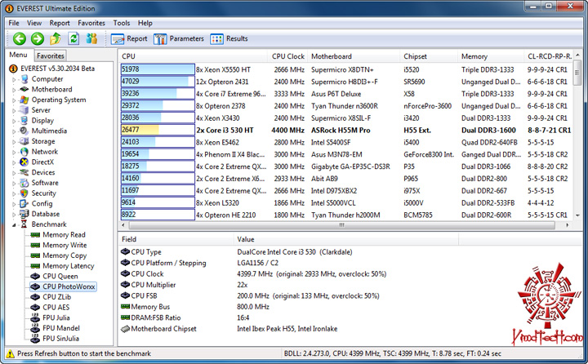The image size is (588, 364).
Task: Select the CPU Queen benchmark
Action: point(60,277)
